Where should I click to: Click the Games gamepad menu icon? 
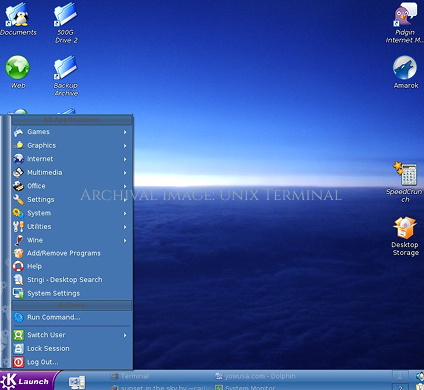18,132
